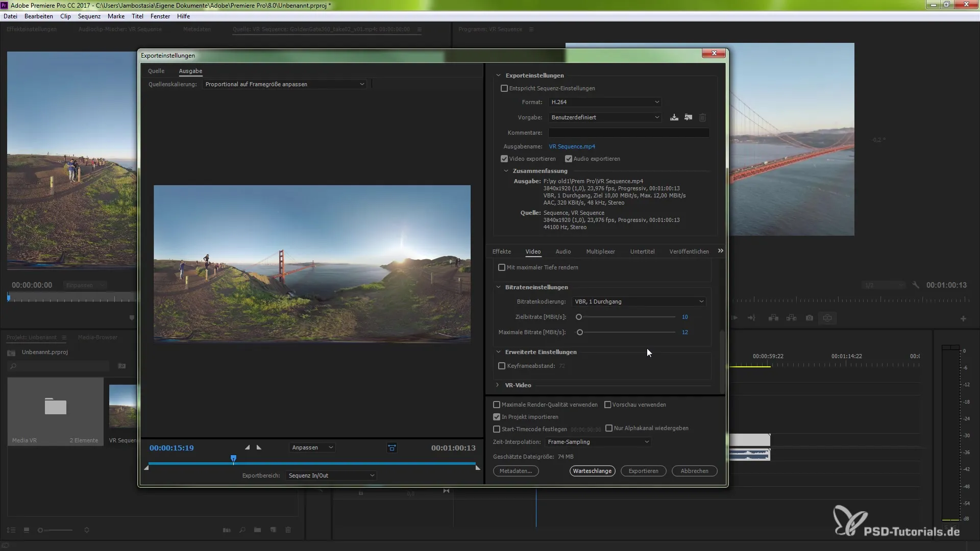Click the Project panel trash delete icon
Viewport: 980px width, 551px height.
click(288, 530)
